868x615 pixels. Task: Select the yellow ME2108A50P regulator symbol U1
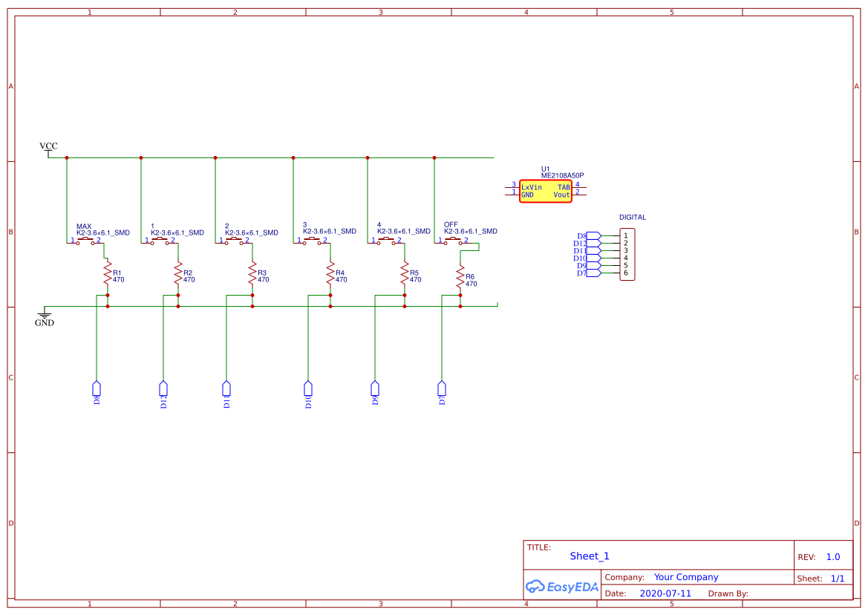(546, 191)
